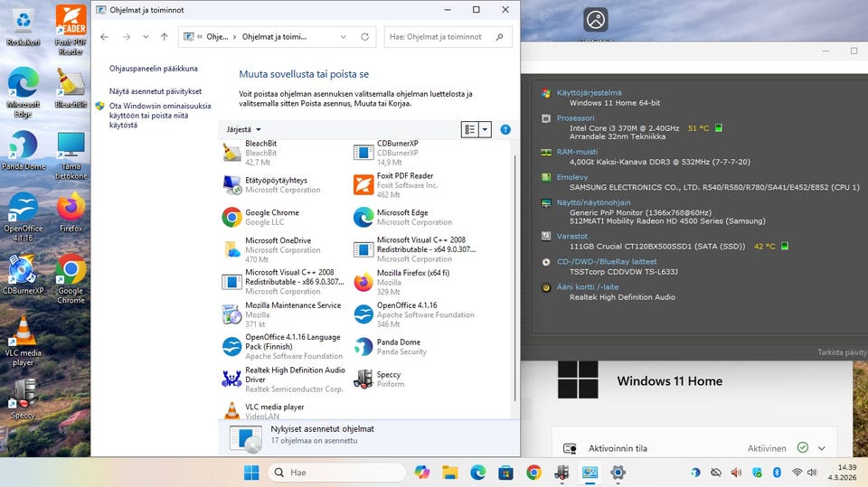Select Microsoft OneDrive in the programs list
Image resolution: width=868 pixels, height=487 pixels.
pyautogui.click(x=283, y=249)
